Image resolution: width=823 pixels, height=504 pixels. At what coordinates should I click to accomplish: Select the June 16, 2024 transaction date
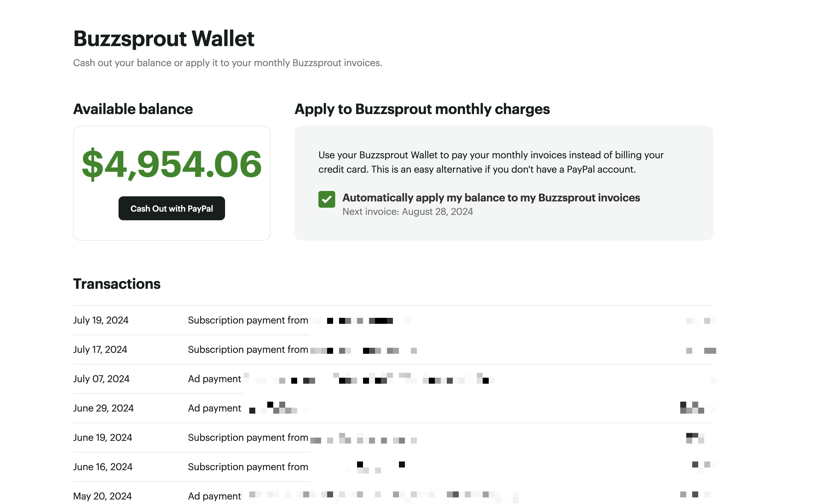[103, 467]
